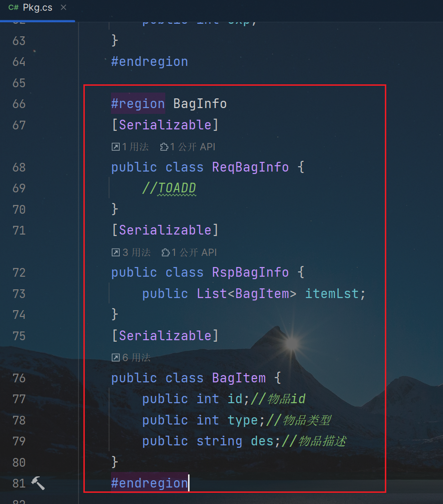Open '3 用法' usages hint above RspBagInfo
The width and height of the screenshot is (443, 504).
point(131,252)
